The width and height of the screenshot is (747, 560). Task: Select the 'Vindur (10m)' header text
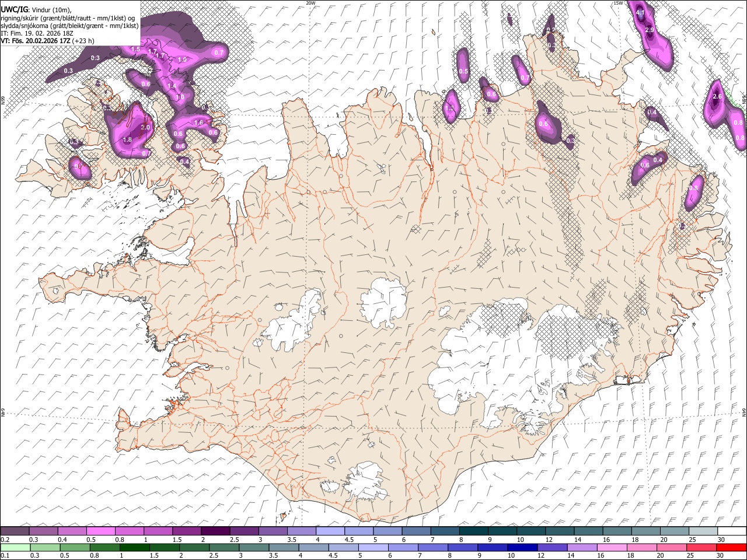click(51, 10)
